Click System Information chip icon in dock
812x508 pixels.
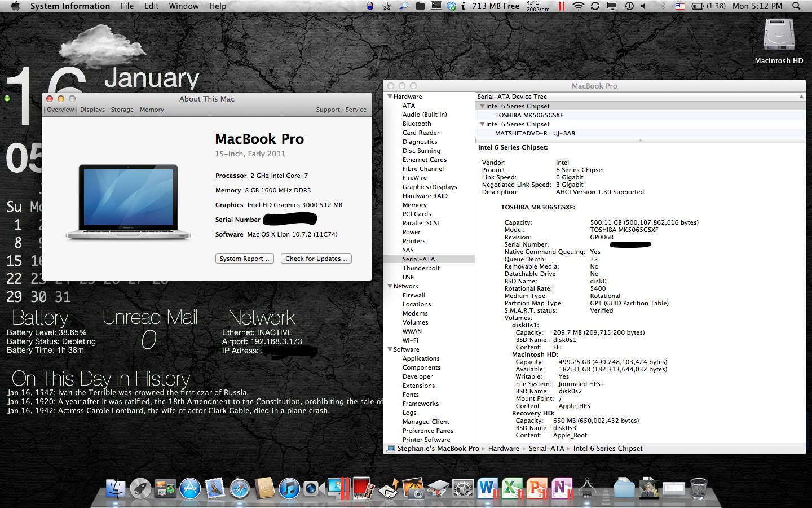[x=587, y=488]
